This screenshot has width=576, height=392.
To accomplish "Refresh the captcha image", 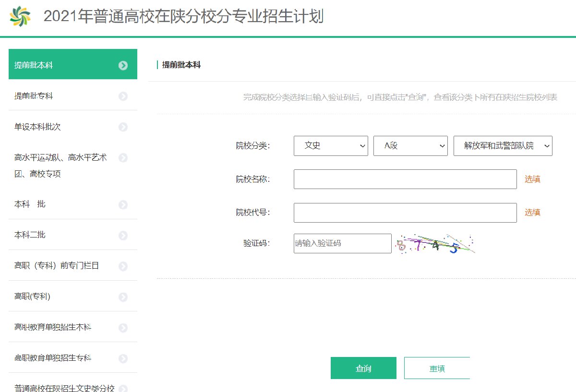I will click(x=435, y=244).
